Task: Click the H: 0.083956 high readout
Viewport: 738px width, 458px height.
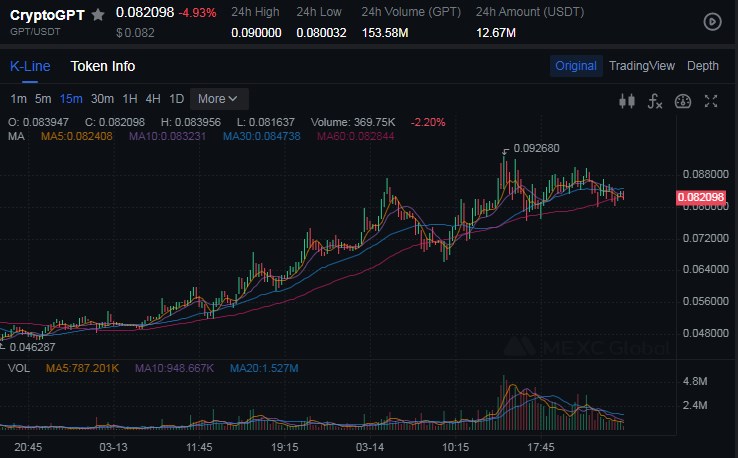Action: (191, 122)
